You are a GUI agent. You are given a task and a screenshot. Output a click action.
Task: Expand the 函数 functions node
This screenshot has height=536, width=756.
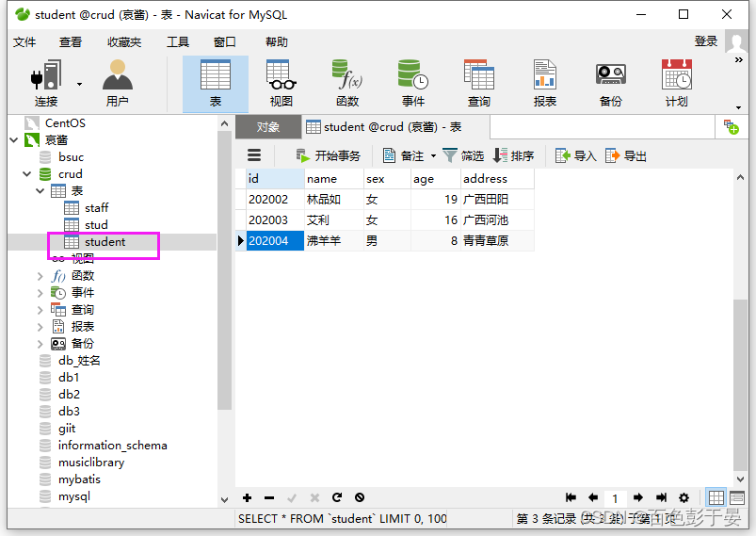40,276
